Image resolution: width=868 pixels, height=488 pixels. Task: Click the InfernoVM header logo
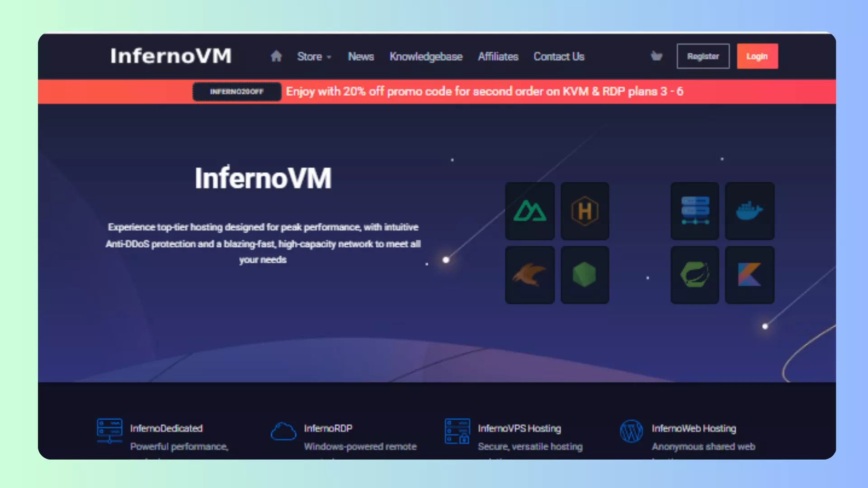(x=171, y=56)
